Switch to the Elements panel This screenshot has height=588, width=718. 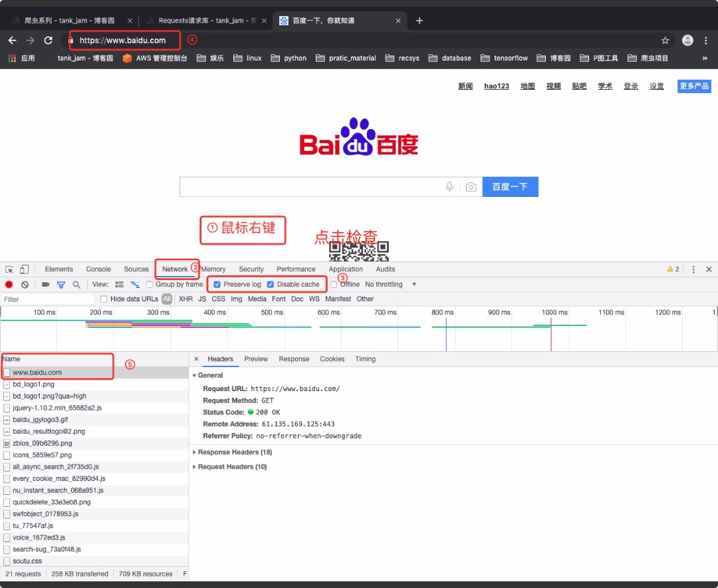coord(59,269)
